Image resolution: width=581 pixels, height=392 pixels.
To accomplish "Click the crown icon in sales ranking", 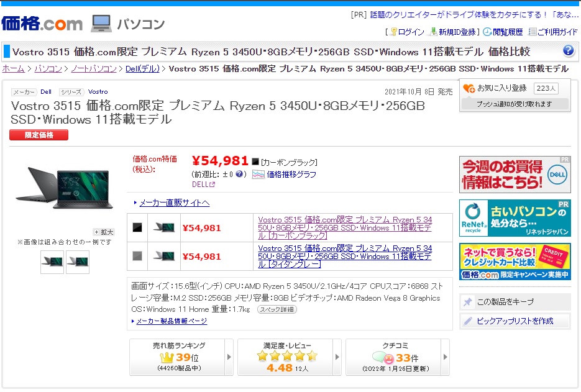I will pos(167,357).
